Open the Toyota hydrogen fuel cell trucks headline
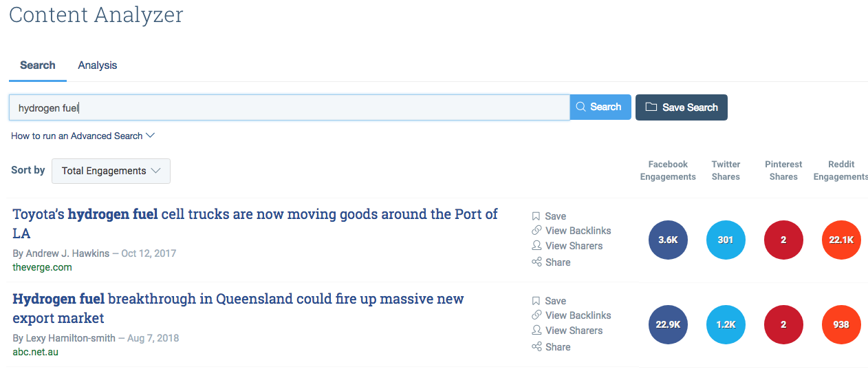 (x=255, y=224)
